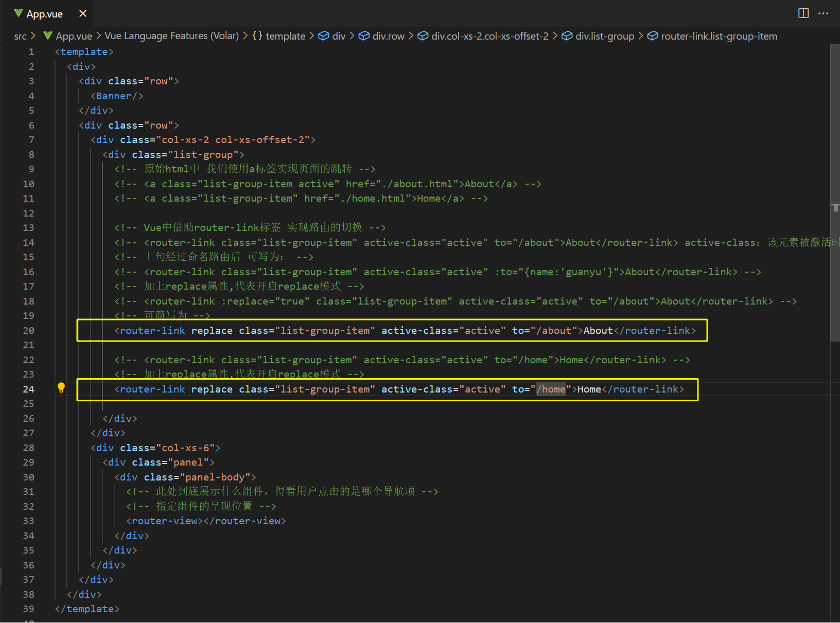Viewport: 840px width, 623px height.
Task: Click the opening template tag on line 1
Action: pyautogui.click(x=84, y=52)
